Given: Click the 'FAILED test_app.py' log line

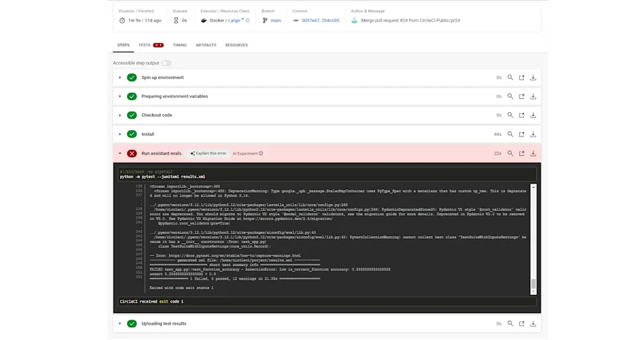Looking at the screenshot, I should point(270,269).
